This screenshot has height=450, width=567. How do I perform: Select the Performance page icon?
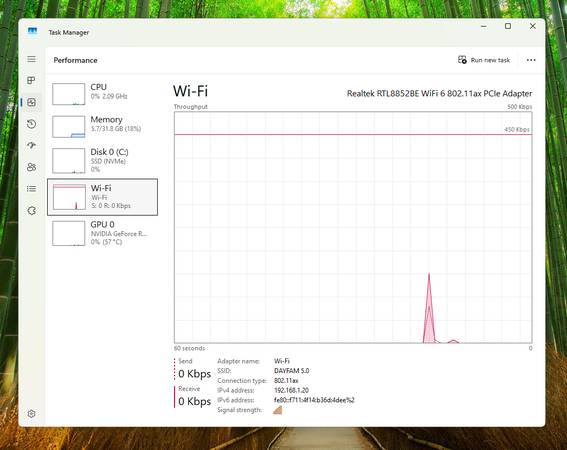point(31,102)
